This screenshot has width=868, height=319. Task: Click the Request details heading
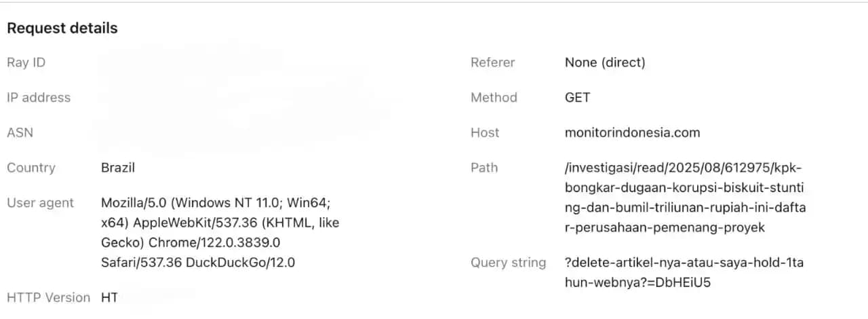[62, 29]
